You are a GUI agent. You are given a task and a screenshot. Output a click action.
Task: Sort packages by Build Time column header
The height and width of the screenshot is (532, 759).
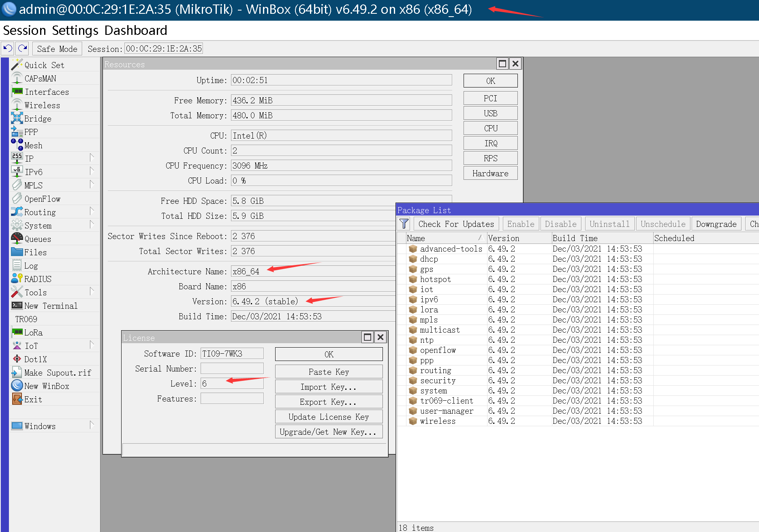tap(602, 238)
